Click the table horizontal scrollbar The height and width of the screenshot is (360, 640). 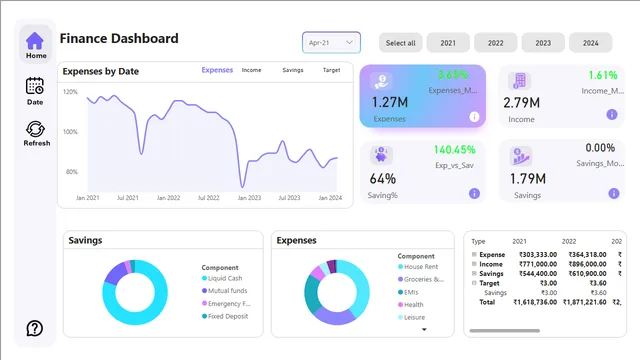pyautogui.click(x=504, y=331)
